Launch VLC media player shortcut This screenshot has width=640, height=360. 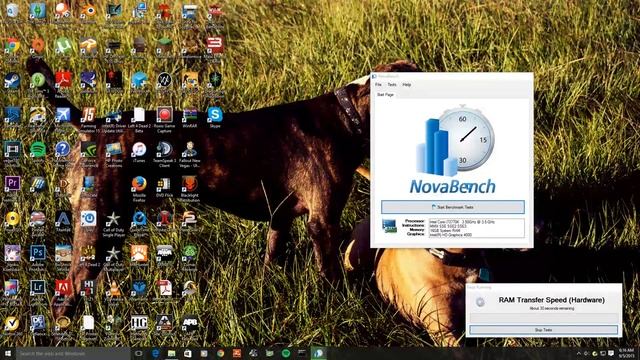point(113,289)
